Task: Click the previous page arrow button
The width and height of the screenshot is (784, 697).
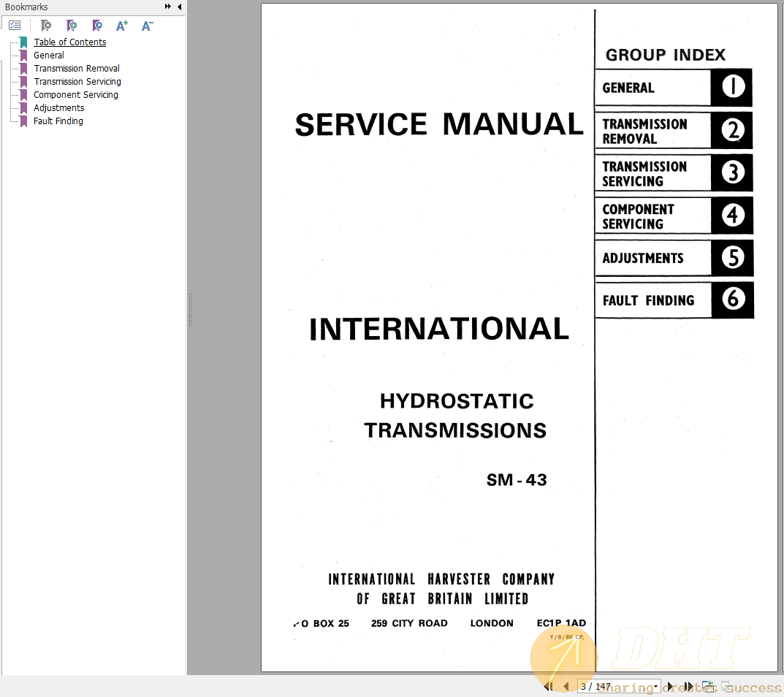Action: point(566,686)
